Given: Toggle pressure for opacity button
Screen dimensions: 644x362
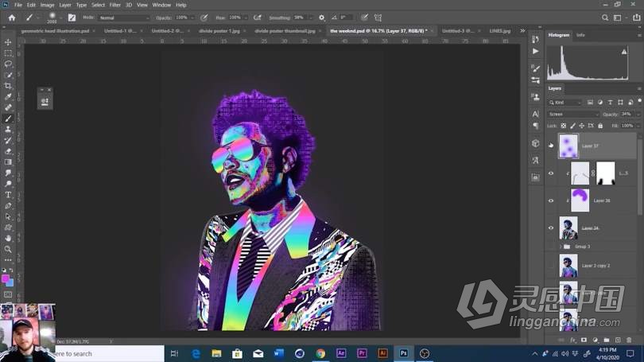Looking at the screenshot, I should [x=204, y=18].
